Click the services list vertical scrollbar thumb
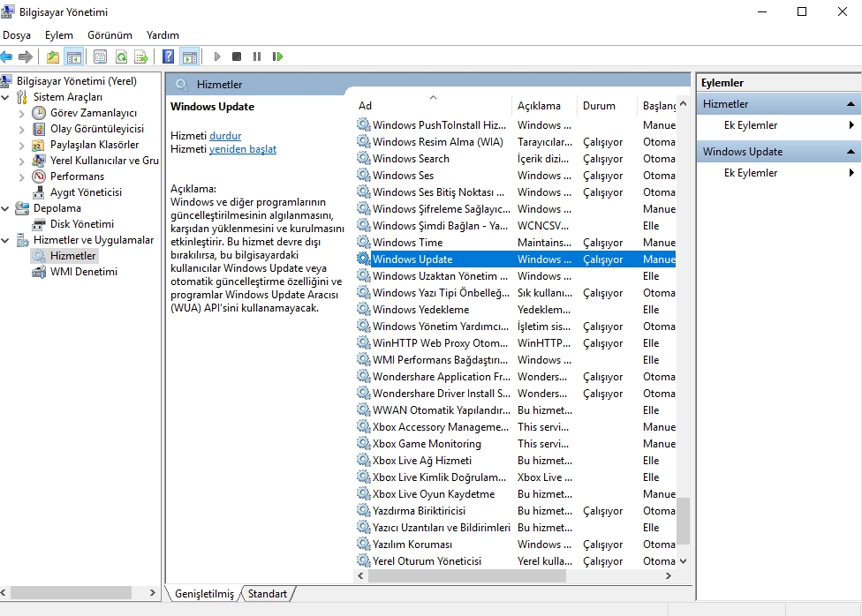The image size is (862, 616). [x=683, y=521]
